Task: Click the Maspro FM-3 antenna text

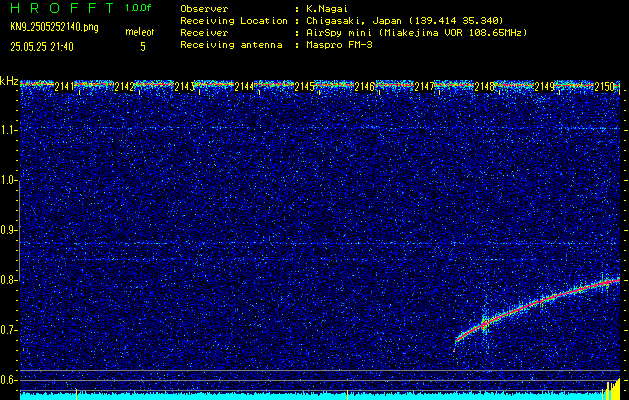Action: click(x=339, y=45)
